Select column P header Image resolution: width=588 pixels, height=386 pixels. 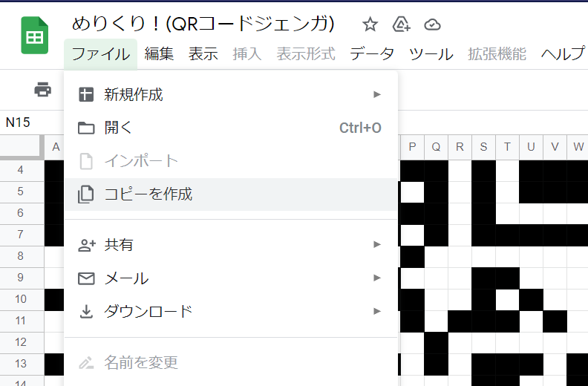(x=412, y=147)
